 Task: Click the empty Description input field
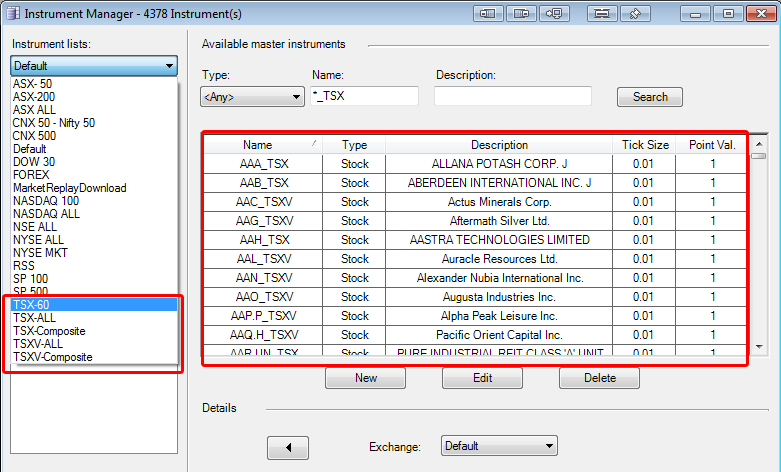tap(513, 96)
